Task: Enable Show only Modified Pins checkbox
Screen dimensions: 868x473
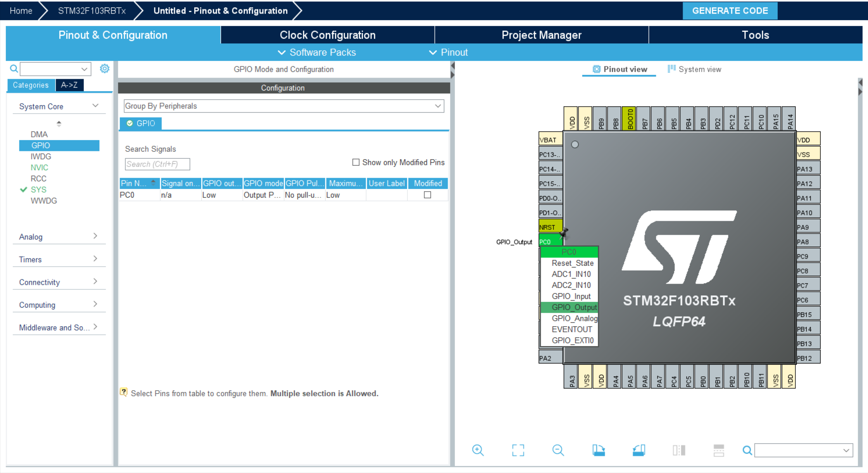Action: pos(356,162)
